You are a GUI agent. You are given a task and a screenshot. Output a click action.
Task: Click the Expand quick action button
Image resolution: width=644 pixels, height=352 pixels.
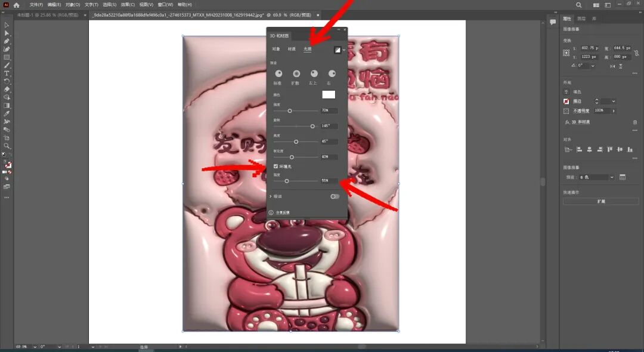601,202
